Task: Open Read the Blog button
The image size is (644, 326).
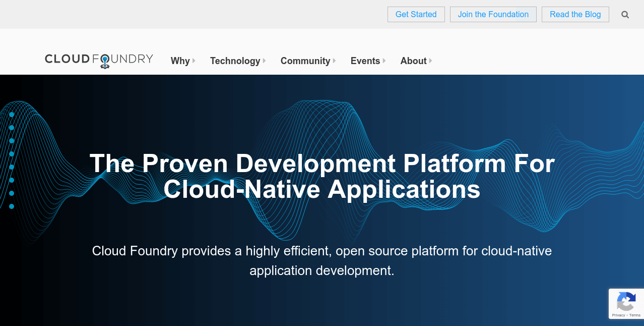Action: (x=575, y=14)
